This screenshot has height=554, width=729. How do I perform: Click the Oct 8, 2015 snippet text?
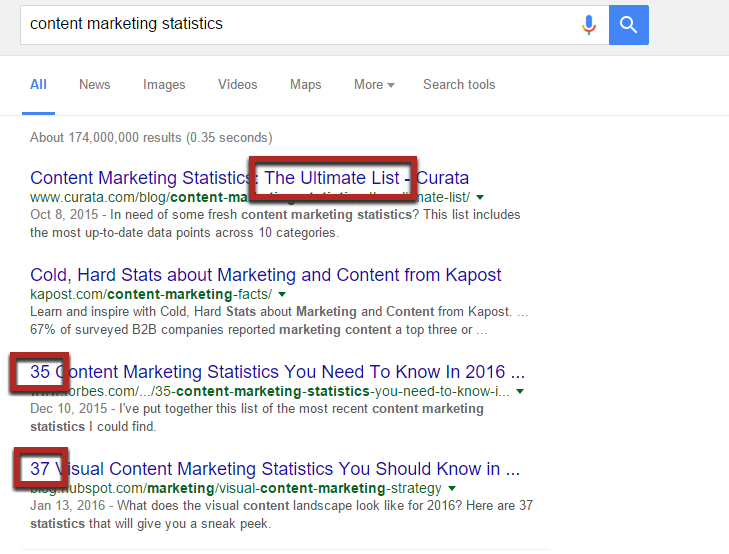[275, 224]
